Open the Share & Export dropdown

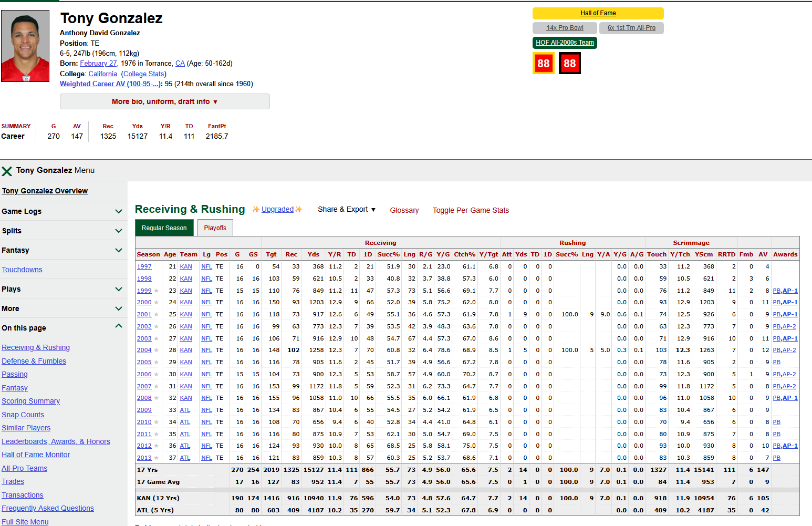click(347, 209)
